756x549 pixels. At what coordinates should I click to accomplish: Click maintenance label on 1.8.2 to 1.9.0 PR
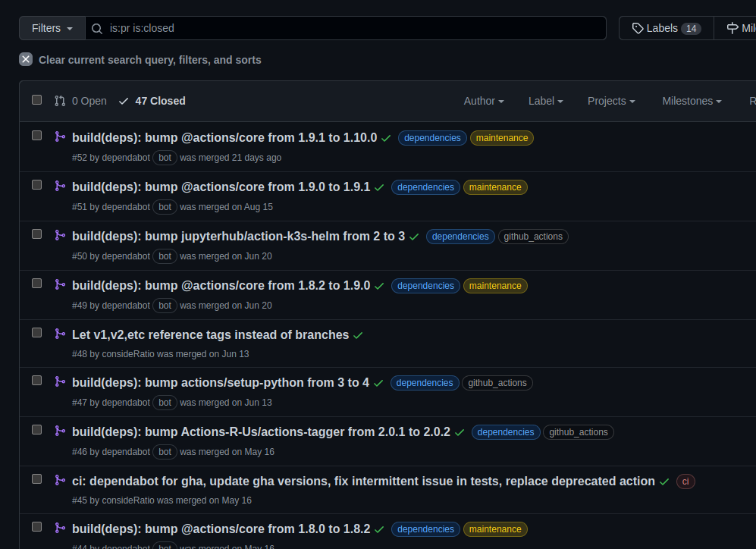click(495, 286)
